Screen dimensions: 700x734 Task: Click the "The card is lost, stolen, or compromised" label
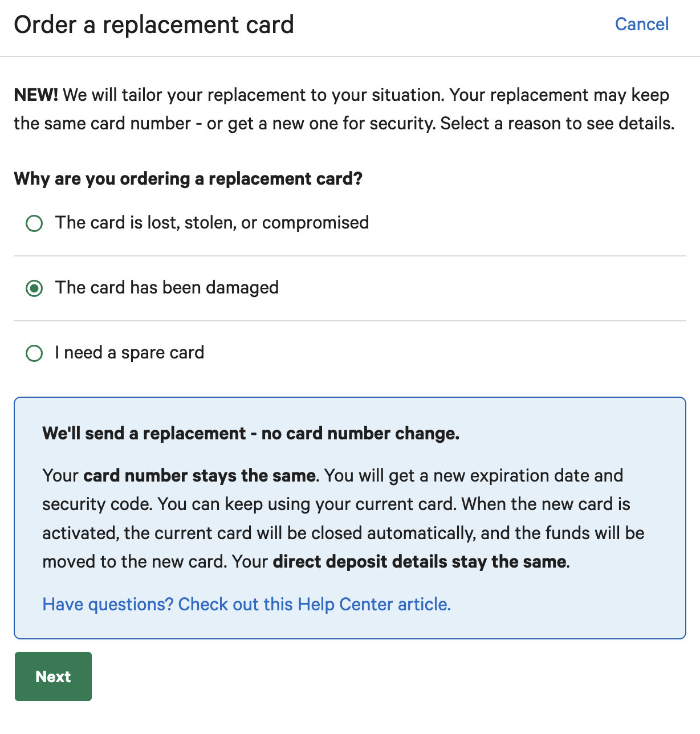tap(211, 223)
